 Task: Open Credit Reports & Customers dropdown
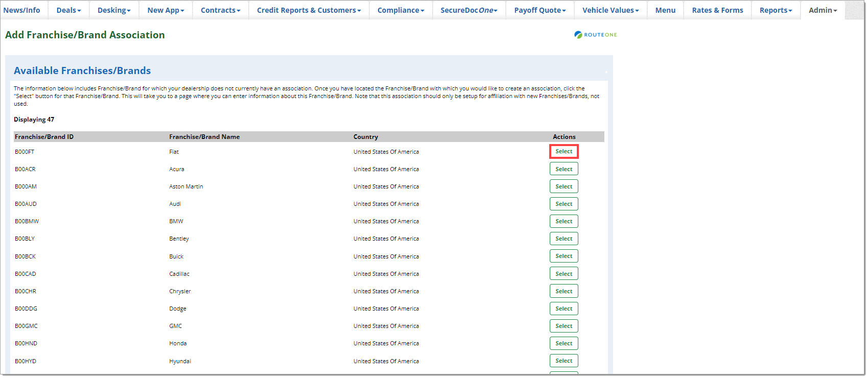click(x=309, y=10)
